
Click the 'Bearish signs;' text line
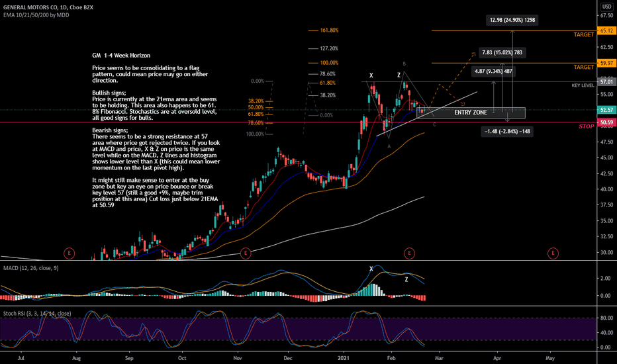110,130
